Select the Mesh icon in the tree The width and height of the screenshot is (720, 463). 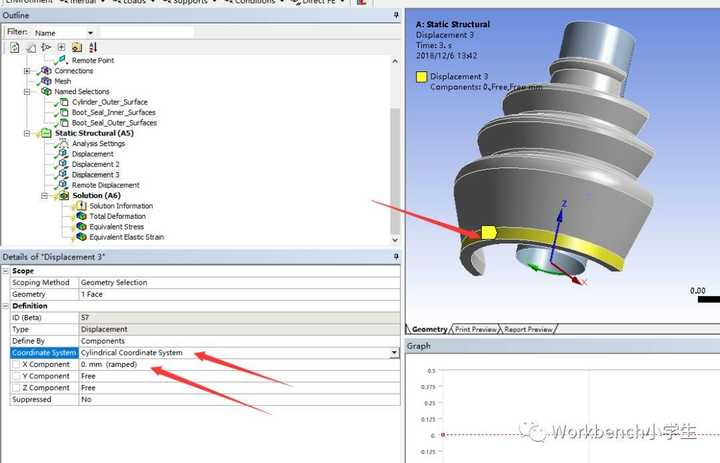46,81
